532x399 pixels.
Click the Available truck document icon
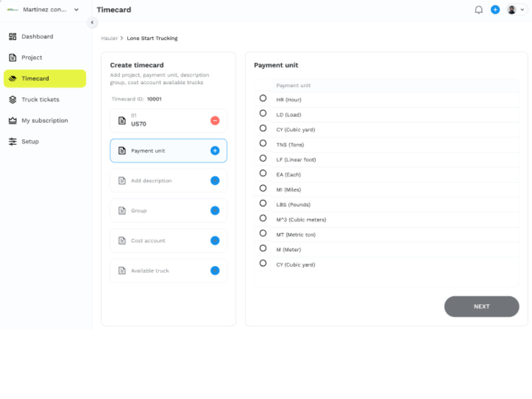122,271
